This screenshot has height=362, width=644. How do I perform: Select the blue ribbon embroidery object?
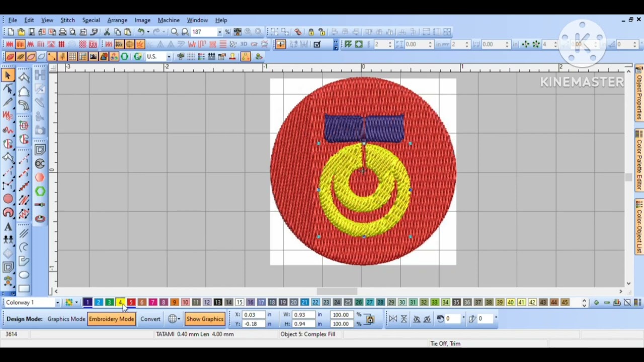click(364, 128)
